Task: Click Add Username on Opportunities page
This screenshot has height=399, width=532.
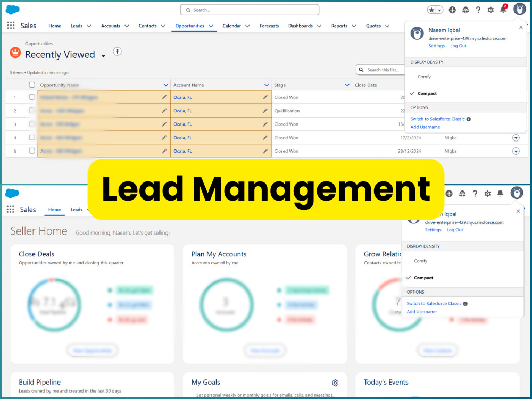Action: click(x=425, y=127)
